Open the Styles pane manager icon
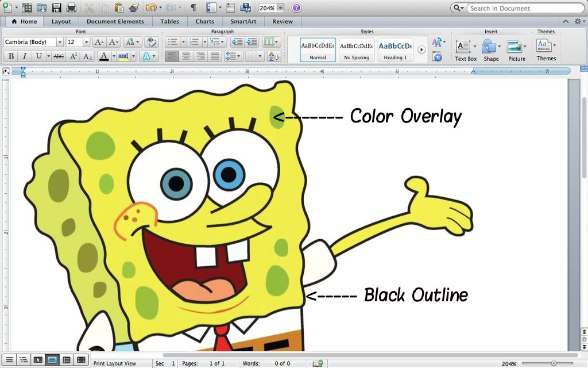The height and width of the screenshot is (368, 588). pyautogui.click(x=437, y=57)
